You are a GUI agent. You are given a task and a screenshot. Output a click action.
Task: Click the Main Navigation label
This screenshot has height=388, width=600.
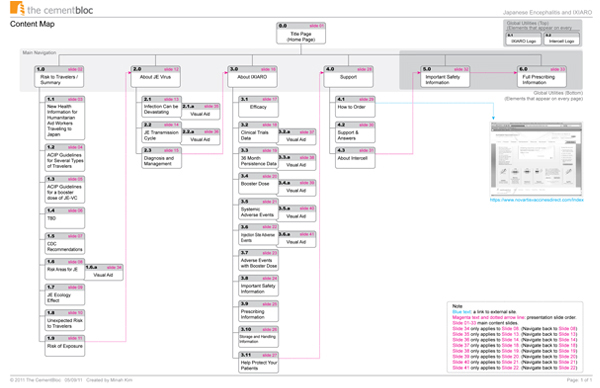[39, 53]
